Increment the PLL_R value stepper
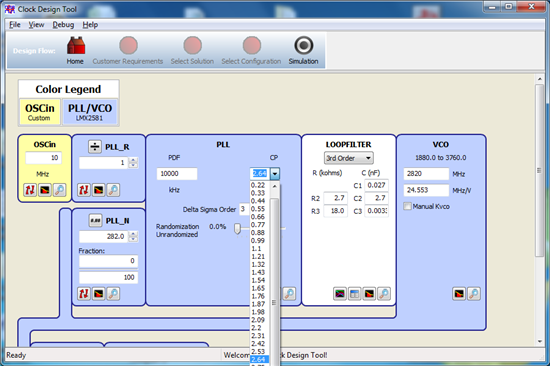The height and width of the screenshot is (366, 550). [133, 160]
